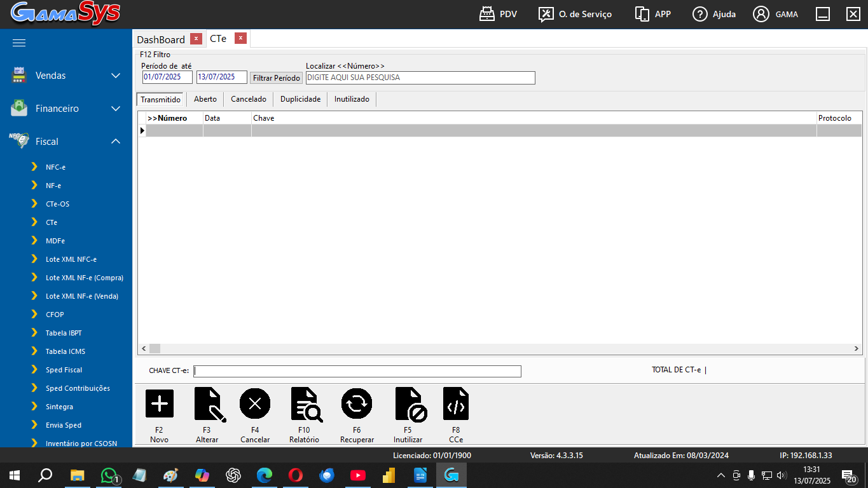Open the F10 Relatório report icon
Viewport: 868px width, 488px height.
tap(305, 404)
